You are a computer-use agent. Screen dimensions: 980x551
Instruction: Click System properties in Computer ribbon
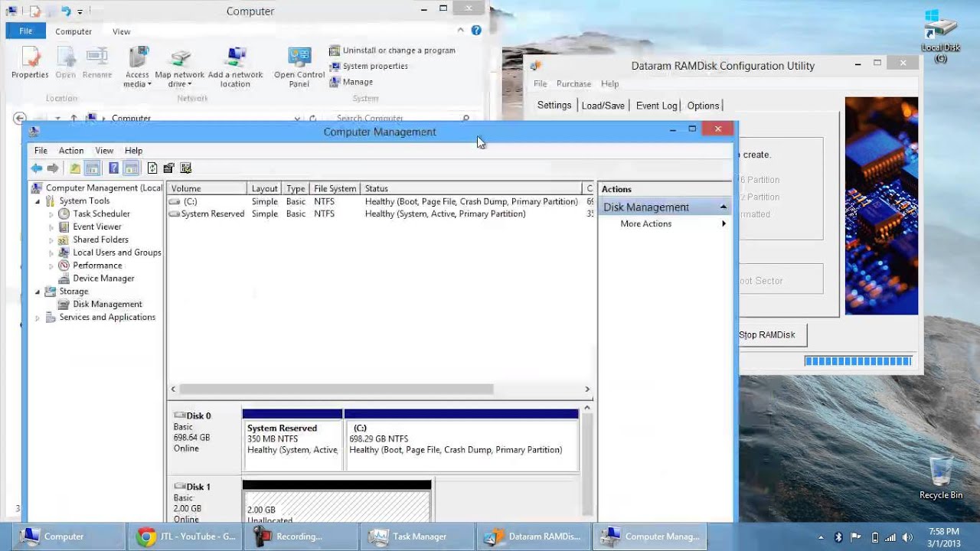[368, 67]
